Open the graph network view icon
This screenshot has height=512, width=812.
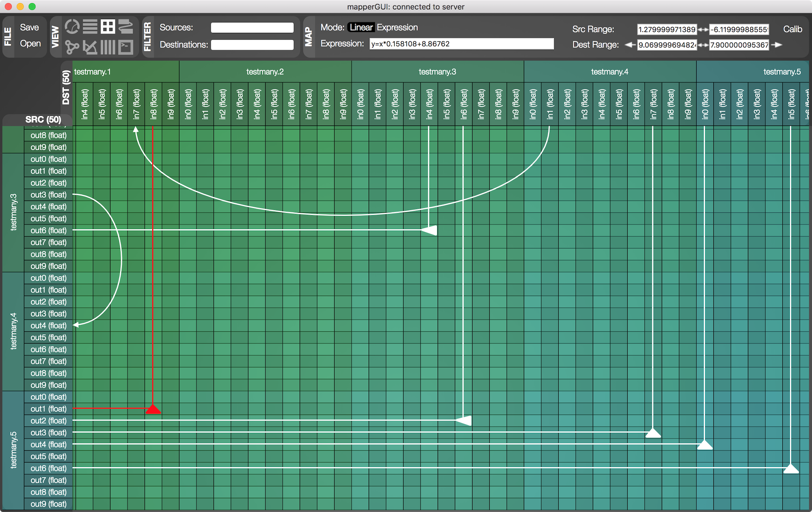click(72, 47)
